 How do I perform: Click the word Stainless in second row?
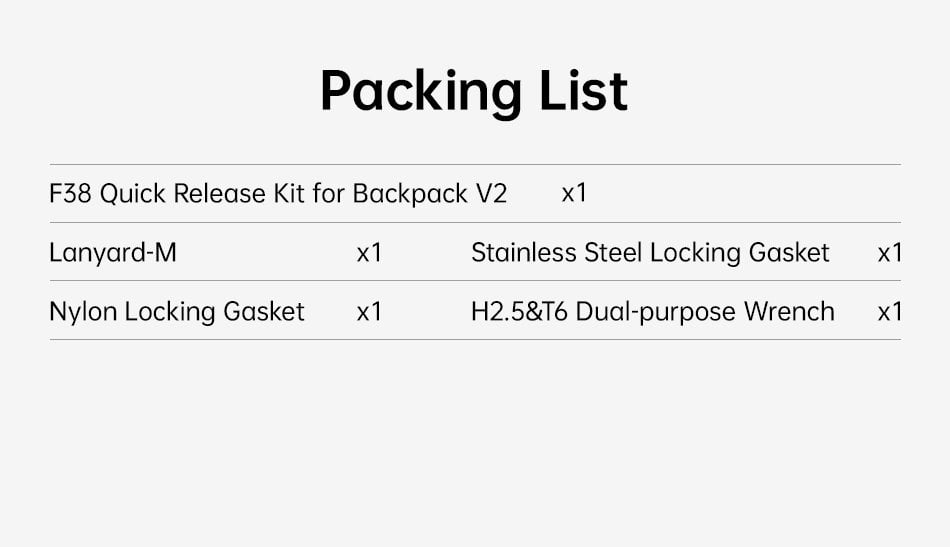coord(523,253)
